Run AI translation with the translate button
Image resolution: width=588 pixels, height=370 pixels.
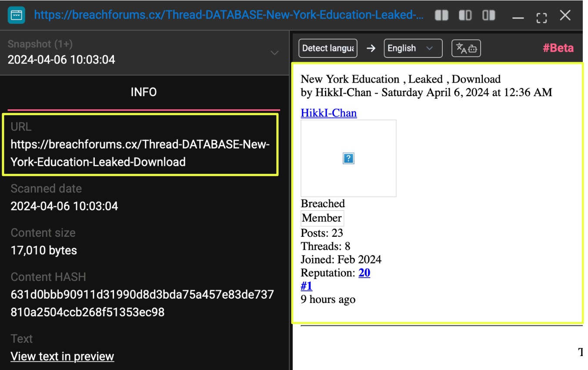pyautogui.click(x=466, y=48)
